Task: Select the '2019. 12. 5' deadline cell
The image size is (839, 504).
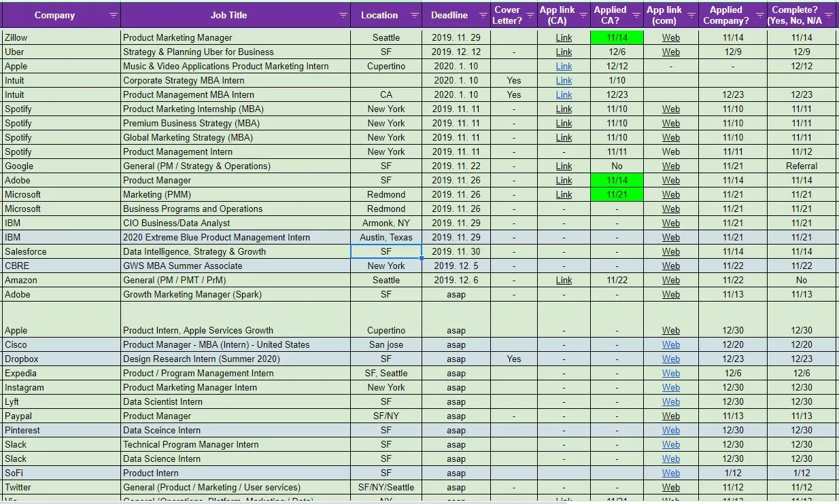Action: pos(456,266)
